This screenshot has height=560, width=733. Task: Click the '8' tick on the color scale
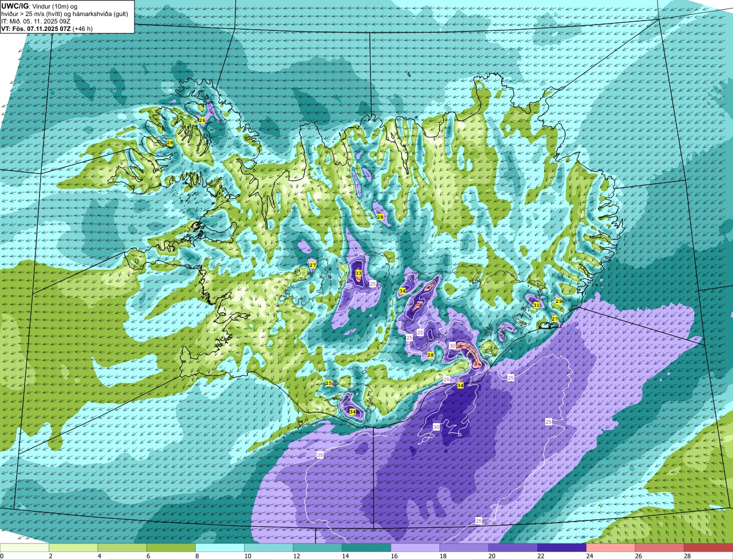pos(196,556)
